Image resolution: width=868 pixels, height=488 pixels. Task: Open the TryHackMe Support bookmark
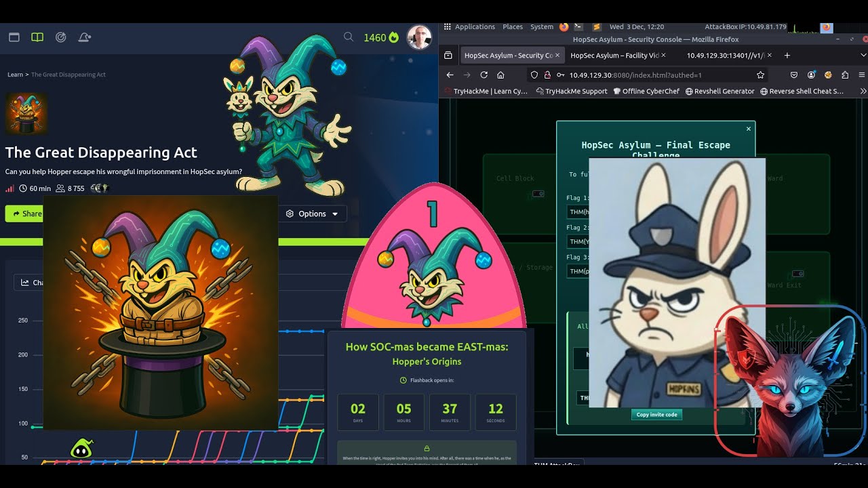click(572, 91)
